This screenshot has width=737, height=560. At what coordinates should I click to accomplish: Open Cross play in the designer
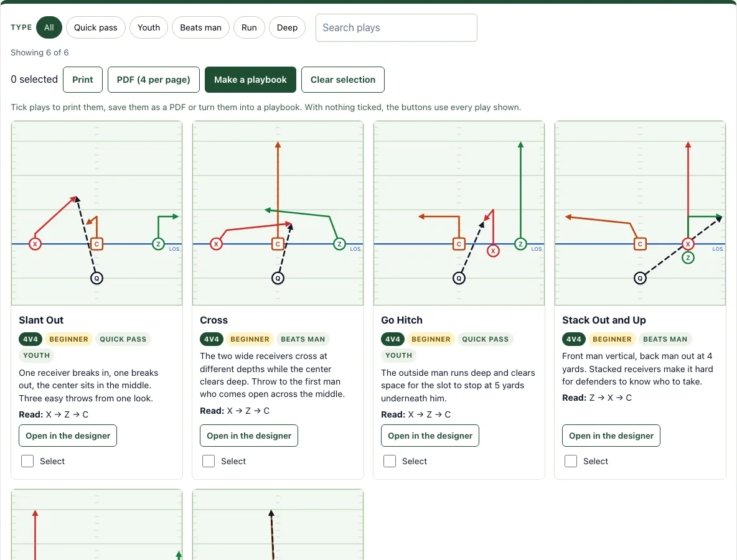(x=249, y=436)
